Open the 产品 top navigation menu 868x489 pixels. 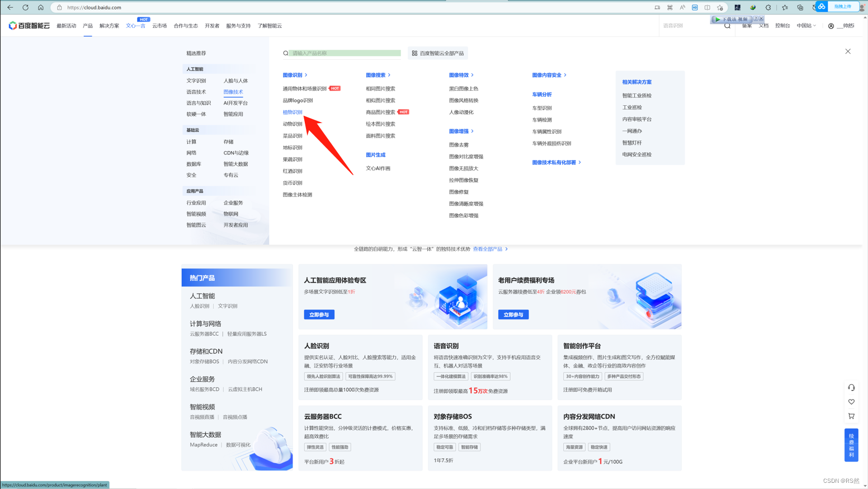point(88,26)
